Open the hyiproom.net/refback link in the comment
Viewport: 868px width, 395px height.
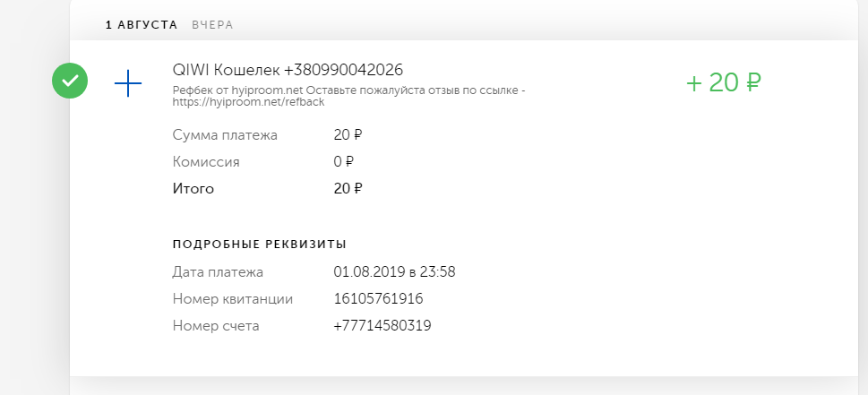248,102
